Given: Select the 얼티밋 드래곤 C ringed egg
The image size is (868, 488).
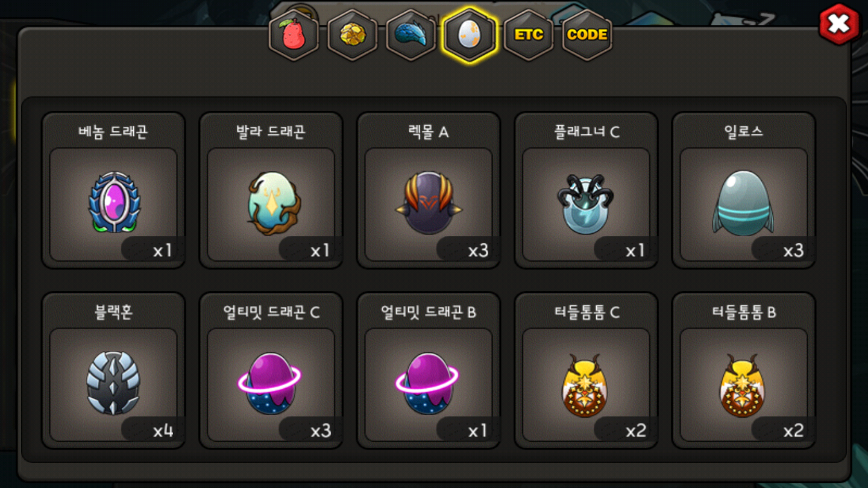Looking at the screenshot, I should (x=270, y=383).
